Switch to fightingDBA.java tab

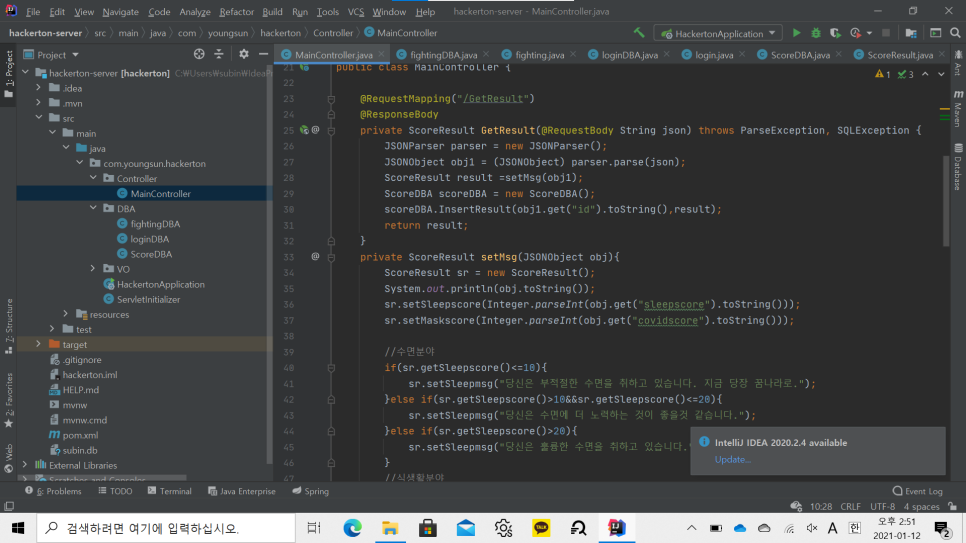[443, 55]
